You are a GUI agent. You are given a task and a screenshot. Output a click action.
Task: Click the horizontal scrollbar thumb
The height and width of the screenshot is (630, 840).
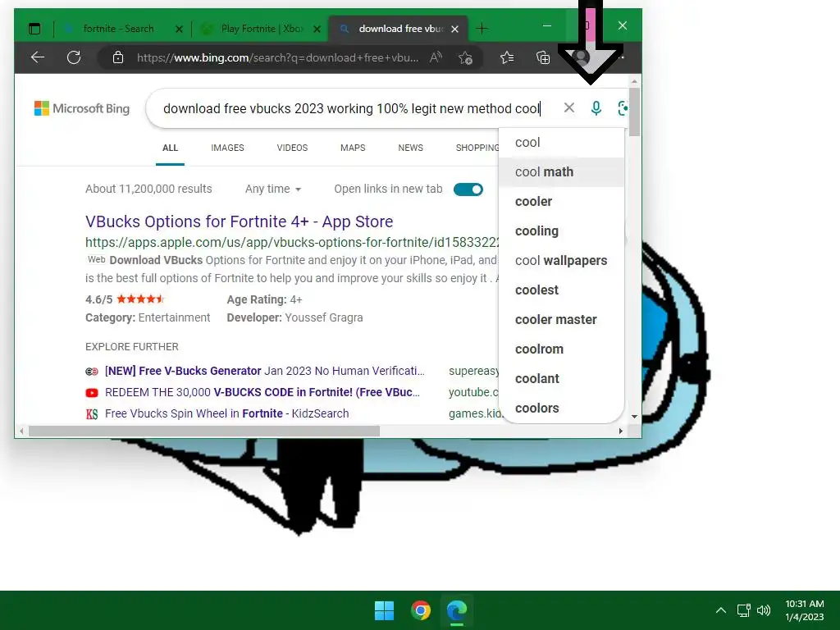tap(204, 431)
